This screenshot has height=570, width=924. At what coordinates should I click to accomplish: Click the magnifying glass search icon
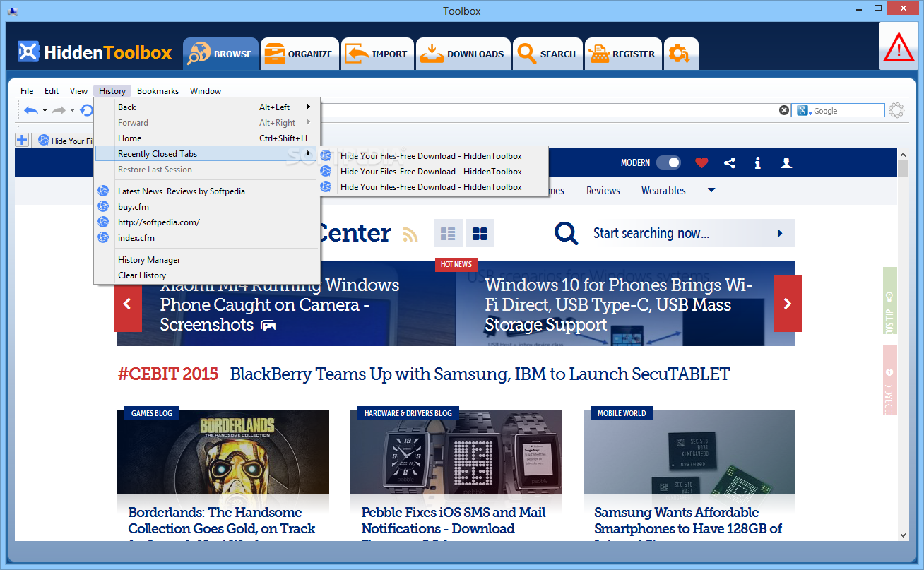[567, 233]
